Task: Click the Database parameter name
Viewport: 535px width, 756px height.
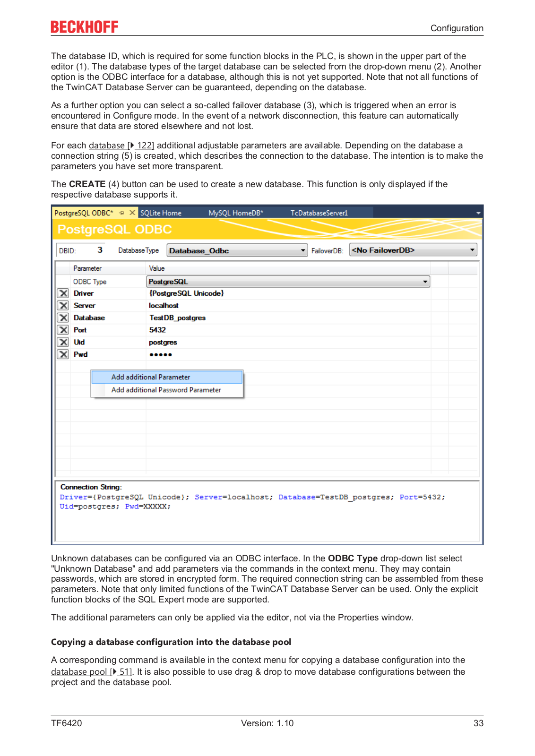Action: [x=89, y=318]
